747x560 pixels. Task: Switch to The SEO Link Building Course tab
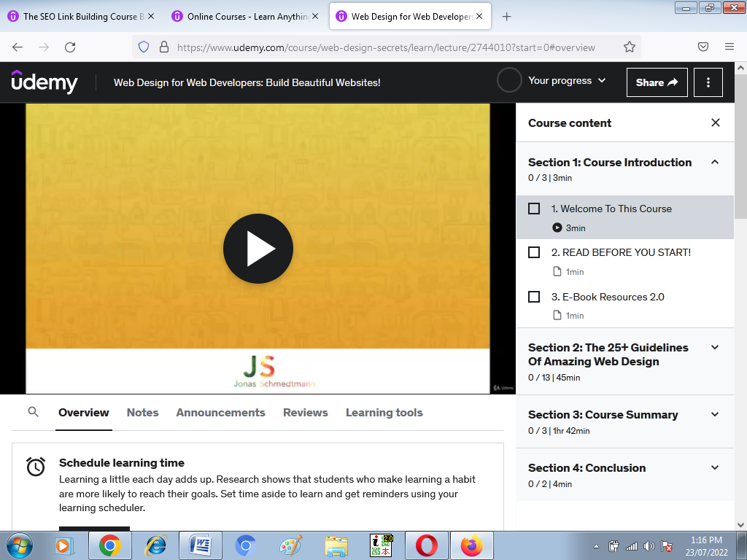[81, 16]
